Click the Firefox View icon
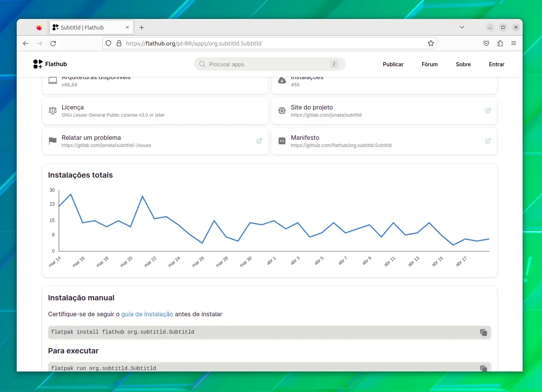This screenshot has width=542, height=392. 39,27
